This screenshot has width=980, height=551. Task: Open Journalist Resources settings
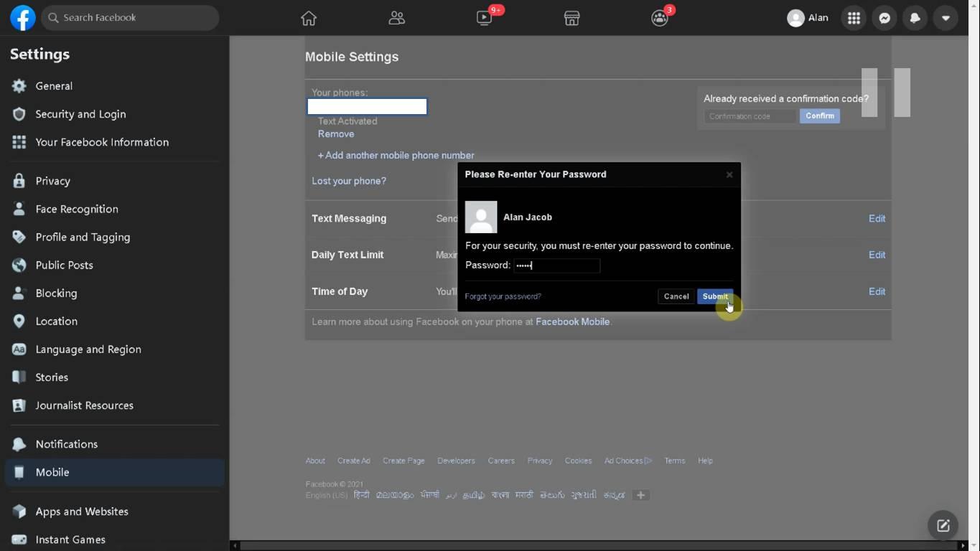tap(115, 405)
